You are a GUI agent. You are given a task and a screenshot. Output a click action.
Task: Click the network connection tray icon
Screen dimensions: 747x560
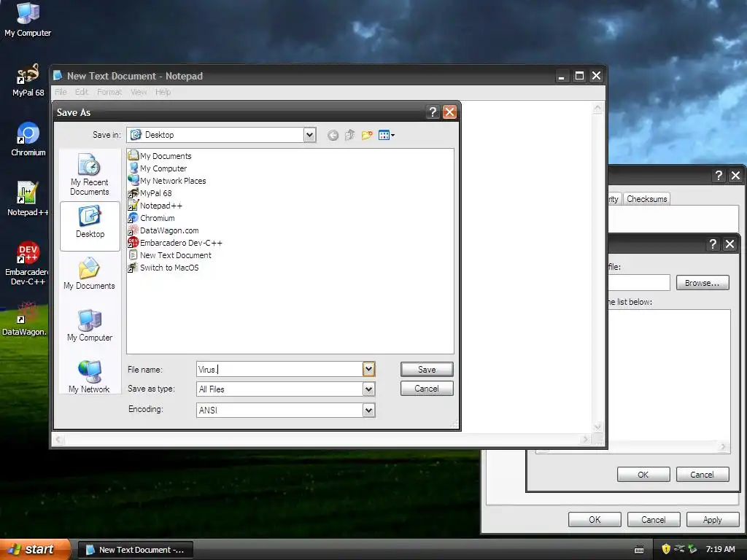pos(679,548)
